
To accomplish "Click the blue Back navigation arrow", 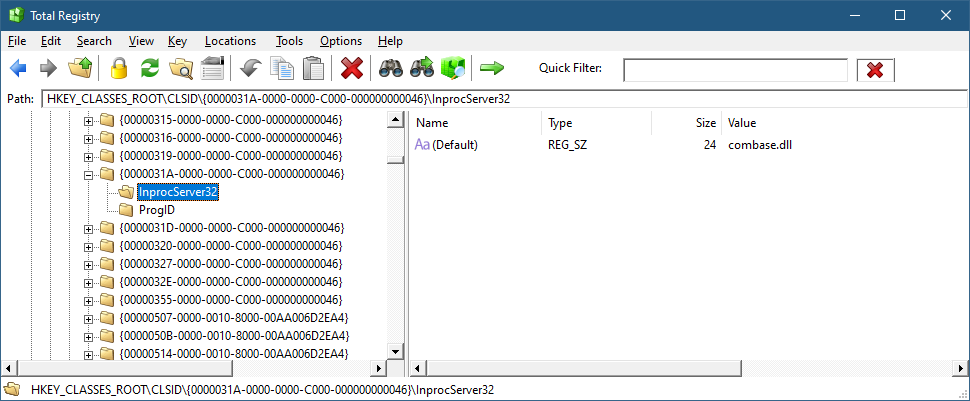I will pyautogui.click(x=17, y=69).
